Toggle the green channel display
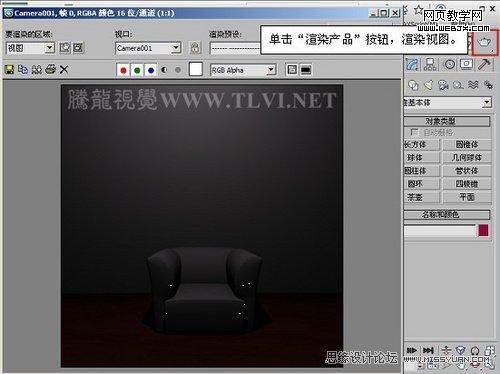 137,70
